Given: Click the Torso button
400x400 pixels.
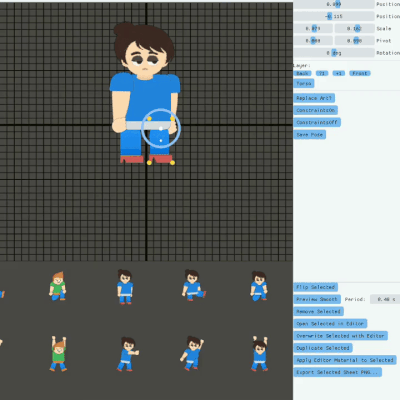Looking at the screenshot, I should (x=304, y=83).
